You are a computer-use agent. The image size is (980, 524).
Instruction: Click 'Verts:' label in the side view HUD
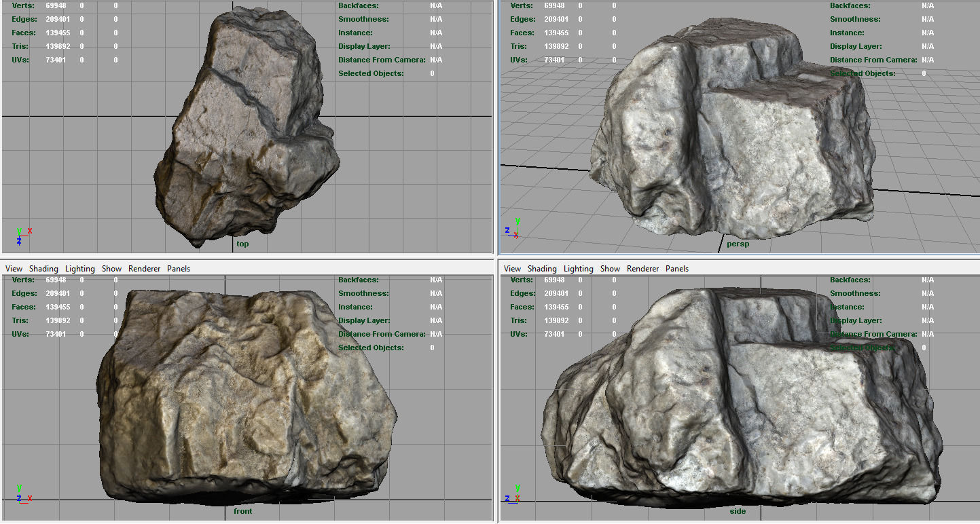[x=521, y=280]
